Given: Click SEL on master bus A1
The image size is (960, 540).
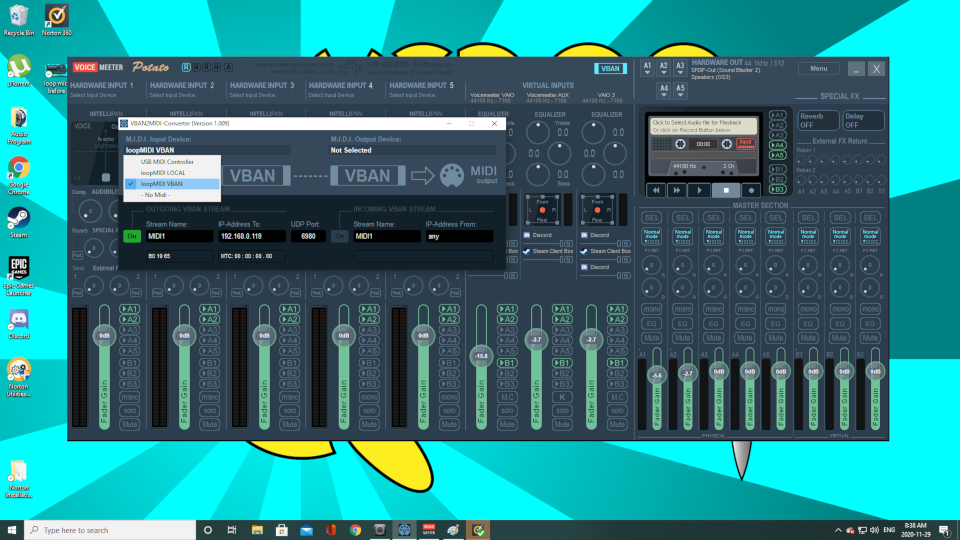Looking at the screenshot, I should 651,217.
